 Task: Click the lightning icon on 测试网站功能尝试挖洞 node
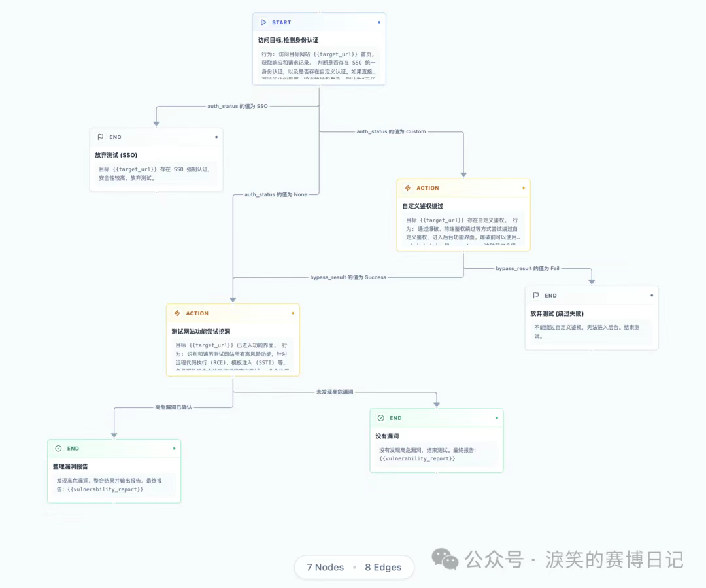click(177, 313)
